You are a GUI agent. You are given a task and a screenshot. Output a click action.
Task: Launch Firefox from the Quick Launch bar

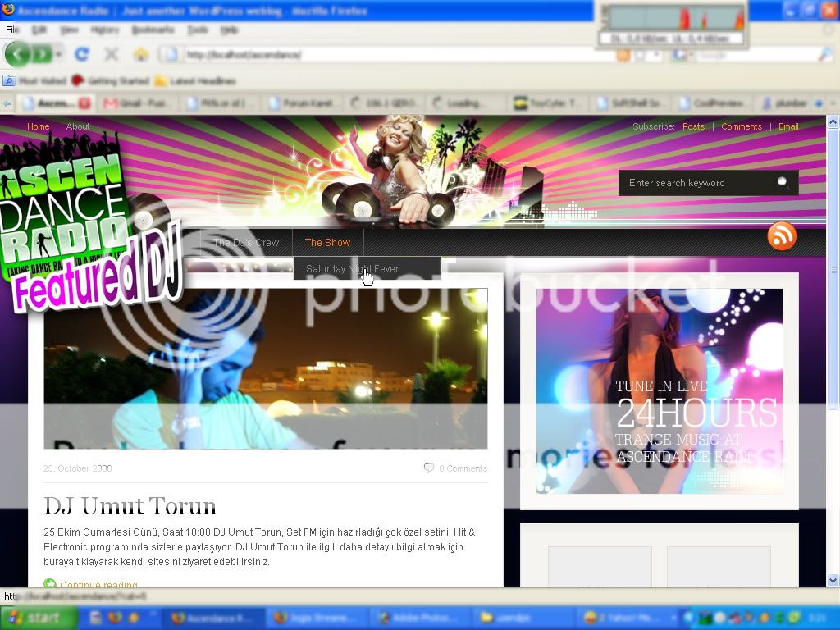115,618
